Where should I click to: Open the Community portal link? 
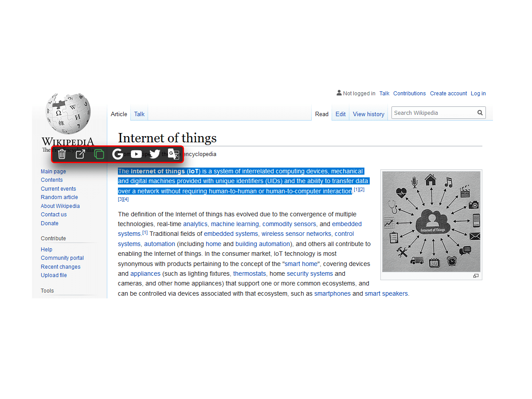tap(62, 258)
